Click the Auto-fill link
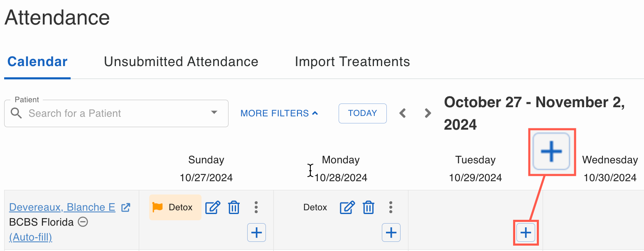Screen dimensions: 644x251 (x=30, y=237)
